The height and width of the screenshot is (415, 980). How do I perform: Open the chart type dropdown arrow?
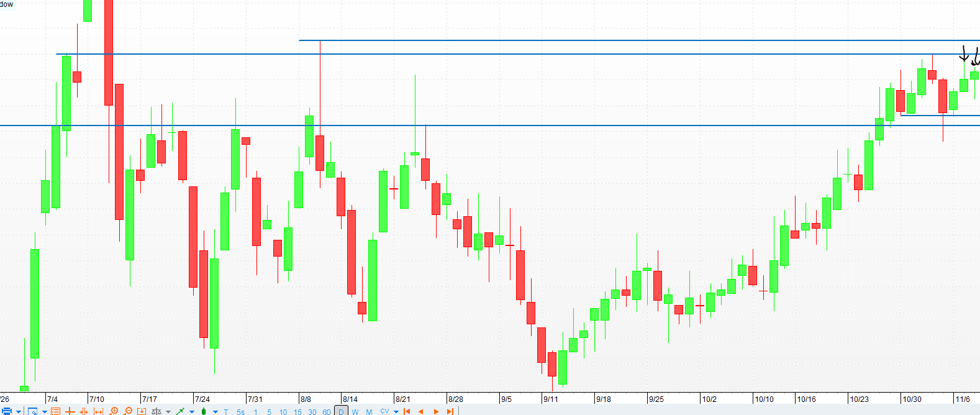(216, 411)
